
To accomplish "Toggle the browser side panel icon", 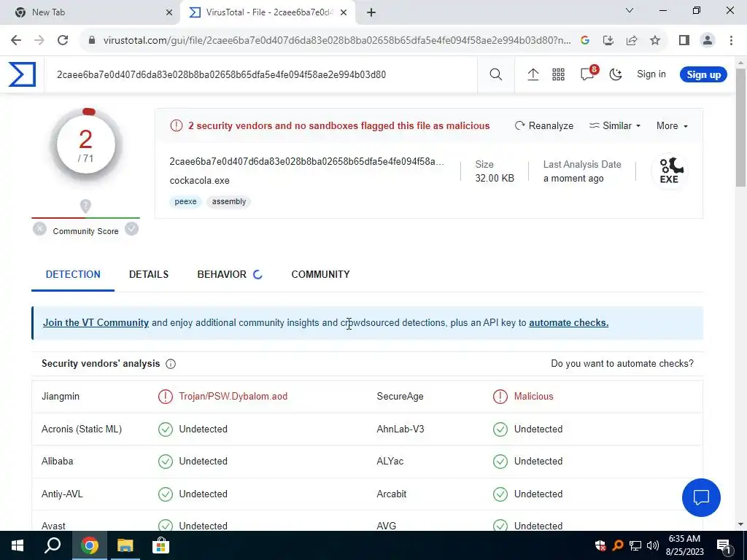I will [x=684, y=41].
